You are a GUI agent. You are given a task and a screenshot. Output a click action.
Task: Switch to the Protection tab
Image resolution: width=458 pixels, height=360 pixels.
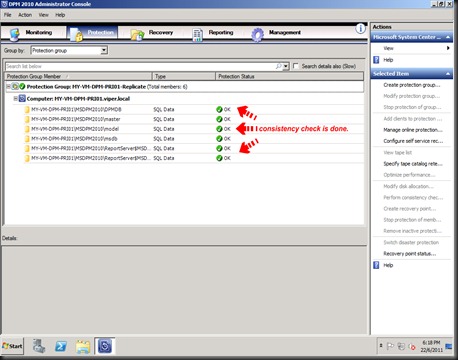(x=92, y=33)
